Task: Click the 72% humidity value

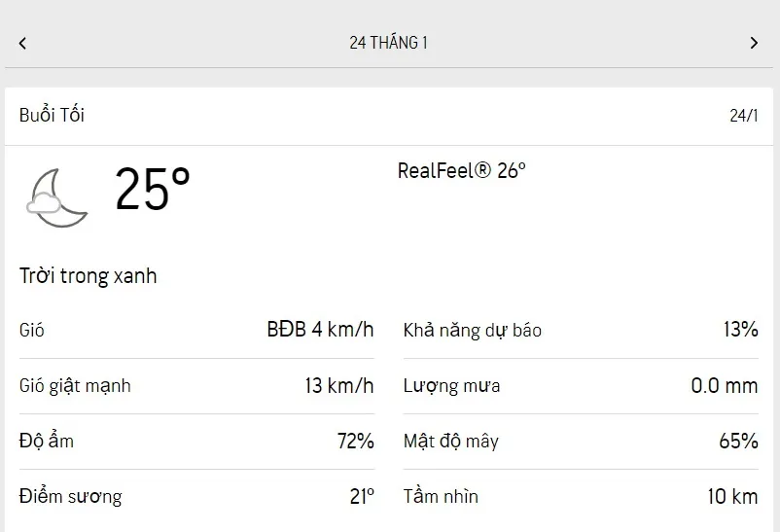Action: pyautogui.click(x=355, y=442)
